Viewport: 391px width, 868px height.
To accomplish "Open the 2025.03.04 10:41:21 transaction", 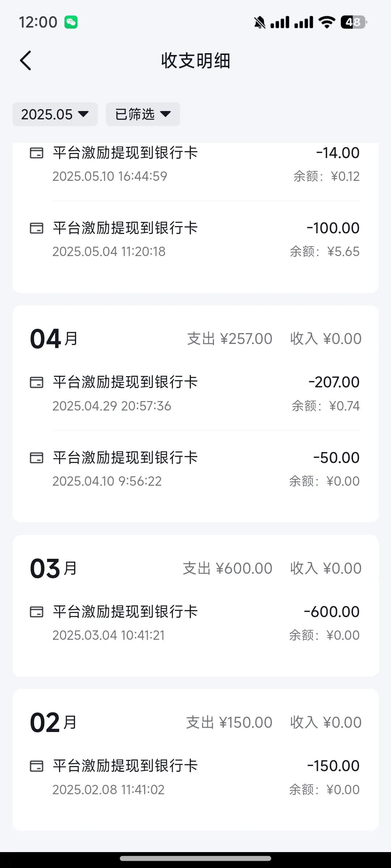I will [195, 623].
